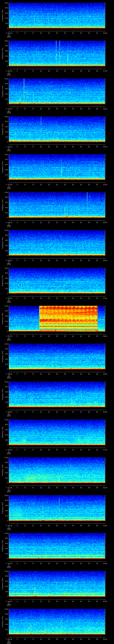The height and width of the screenshot is (644, 114).
Task: Select the 40:00 end time label
Action: (105, 412)
